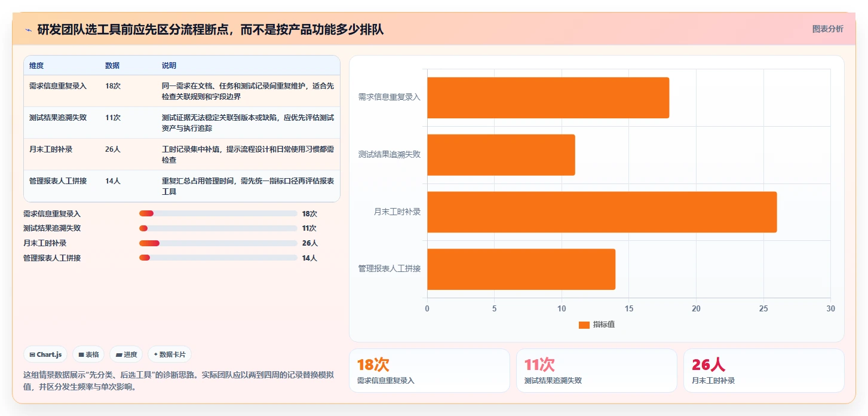Image resolution: width=868 pixels, height=416 pixels.
Task: Click the footnote paragraph starting 这组情景数据
Action: 179,381
